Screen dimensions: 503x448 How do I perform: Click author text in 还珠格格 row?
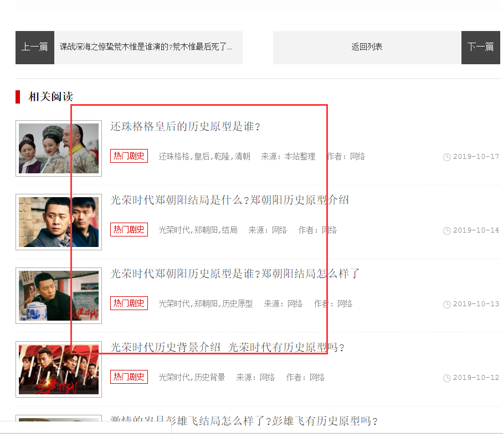(x=346, y=157)
